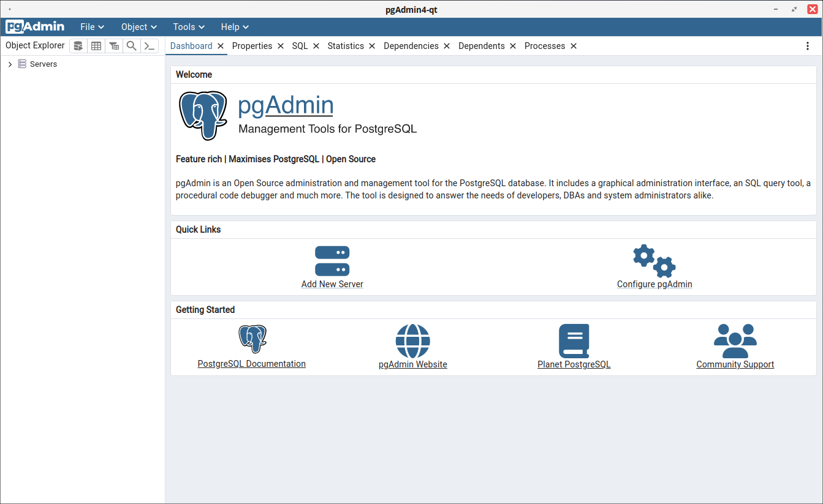Click the large elephant logo in Welcome

click(203, 116)
